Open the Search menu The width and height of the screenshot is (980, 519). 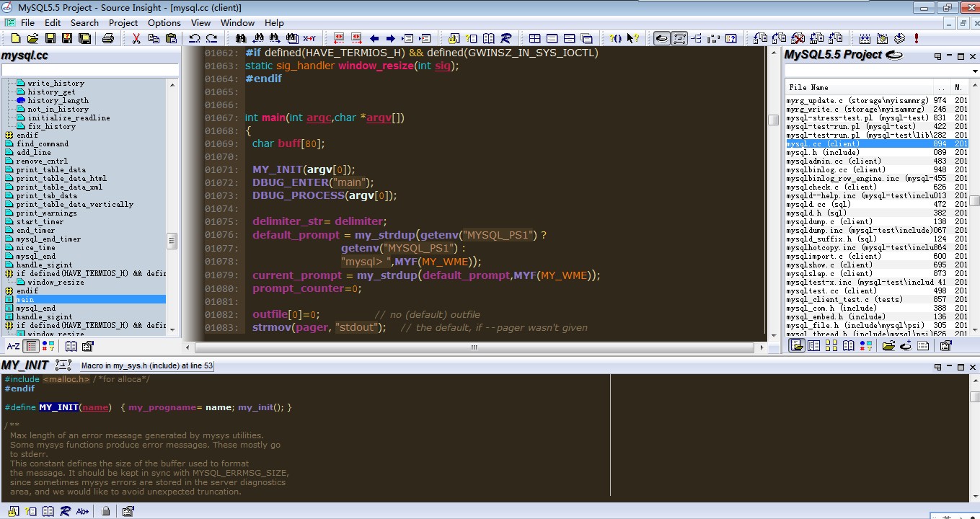tap(84, 22)
